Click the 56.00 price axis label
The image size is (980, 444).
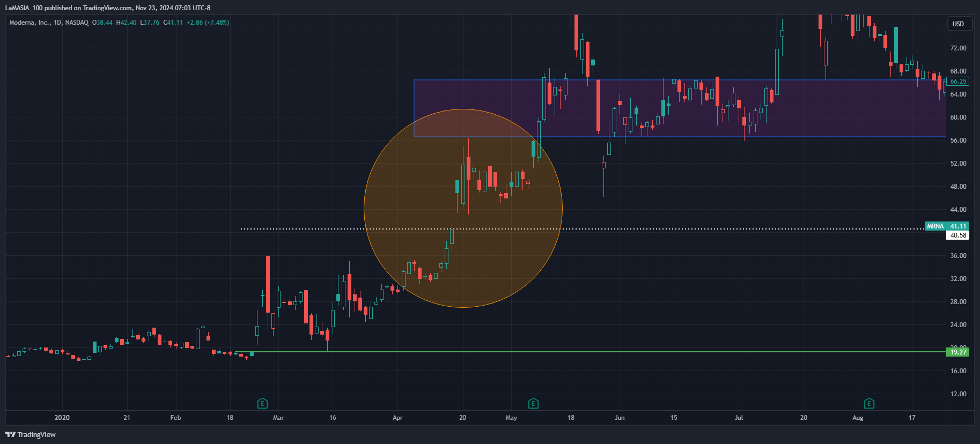tap(958, 140)
